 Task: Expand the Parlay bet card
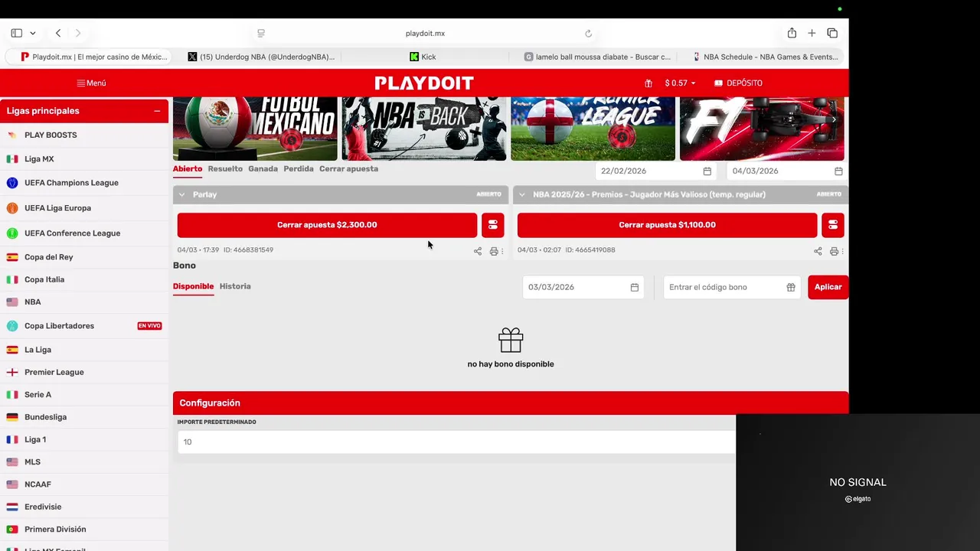(x=181, y=194)
